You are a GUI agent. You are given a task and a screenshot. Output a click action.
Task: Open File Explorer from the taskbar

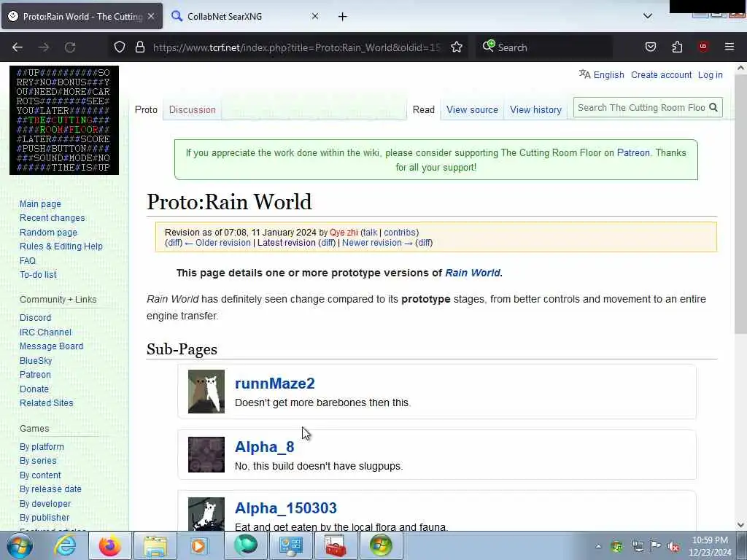tap(155, 545)
